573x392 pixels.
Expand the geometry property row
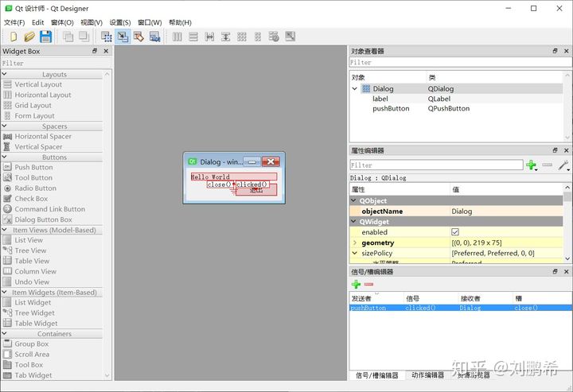354,243
